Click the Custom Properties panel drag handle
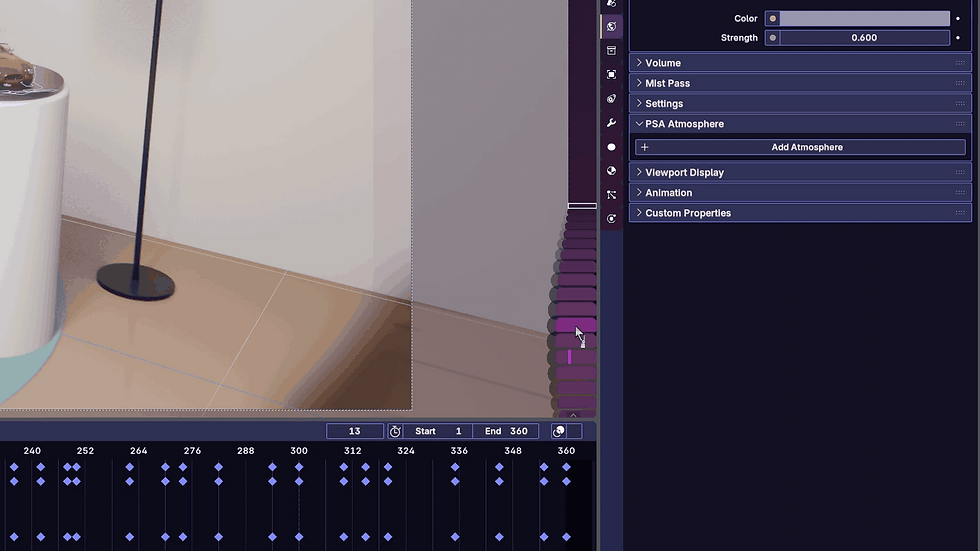This screenshot has height=551, width=980. click(960, 213)
